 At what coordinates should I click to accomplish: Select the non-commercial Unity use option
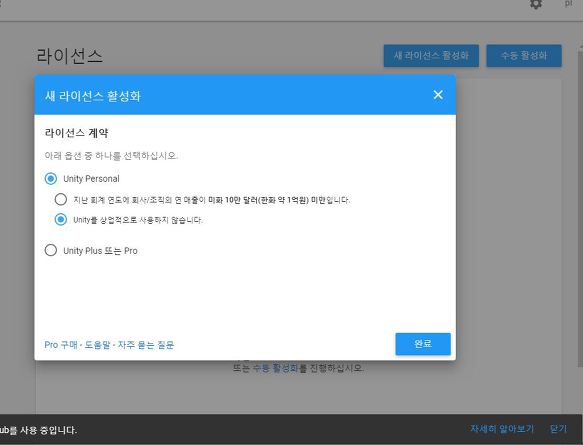[61, 220]
